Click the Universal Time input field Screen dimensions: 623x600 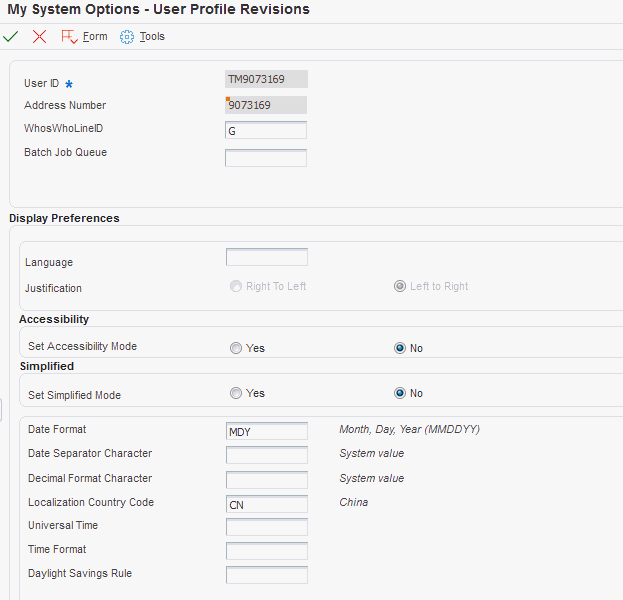[x=267, y=527]
